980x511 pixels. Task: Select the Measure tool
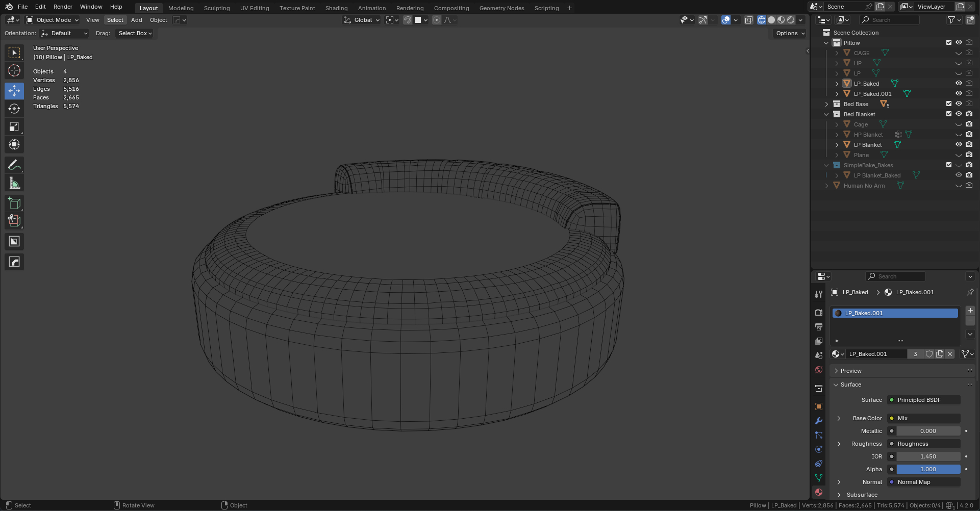click(x=14, y=183)
